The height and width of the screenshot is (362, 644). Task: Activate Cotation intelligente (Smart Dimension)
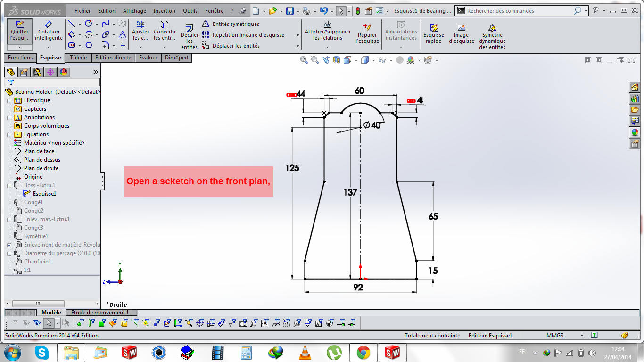point(48,31)
